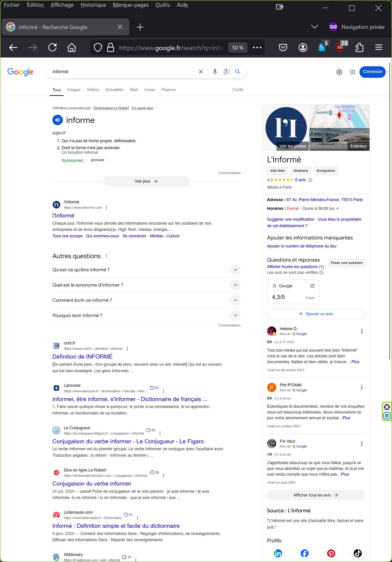Click the map thumbnail near Austerlitz
Image resolution: width=392 pixels, height=562 pixels.
point(339,116)
